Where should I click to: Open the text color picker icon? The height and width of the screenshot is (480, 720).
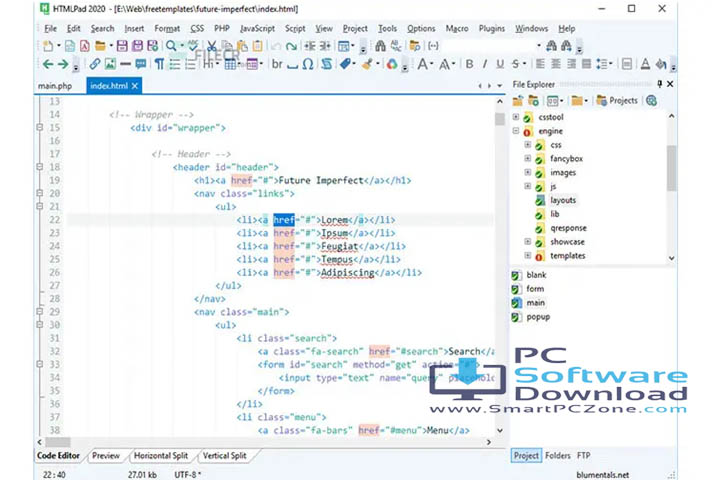coord(392,64)
